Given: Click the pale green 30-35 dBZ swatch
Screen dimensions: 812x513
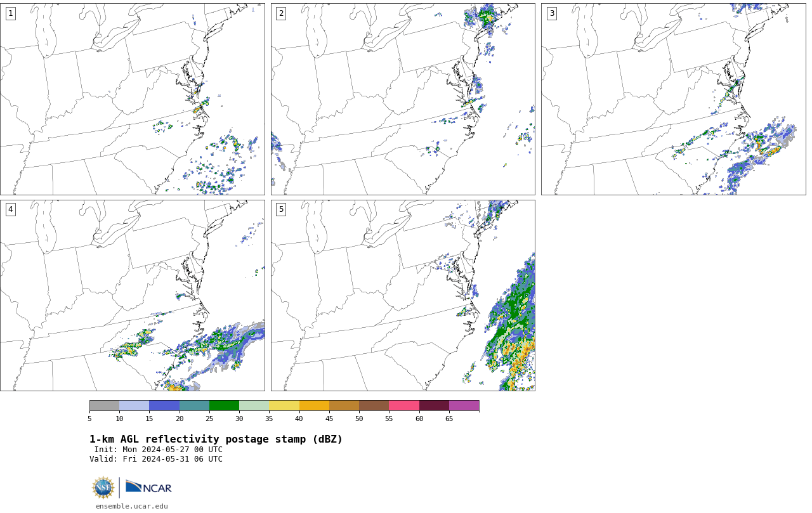Looking at the screenshot, I should [x=254, y=406].
